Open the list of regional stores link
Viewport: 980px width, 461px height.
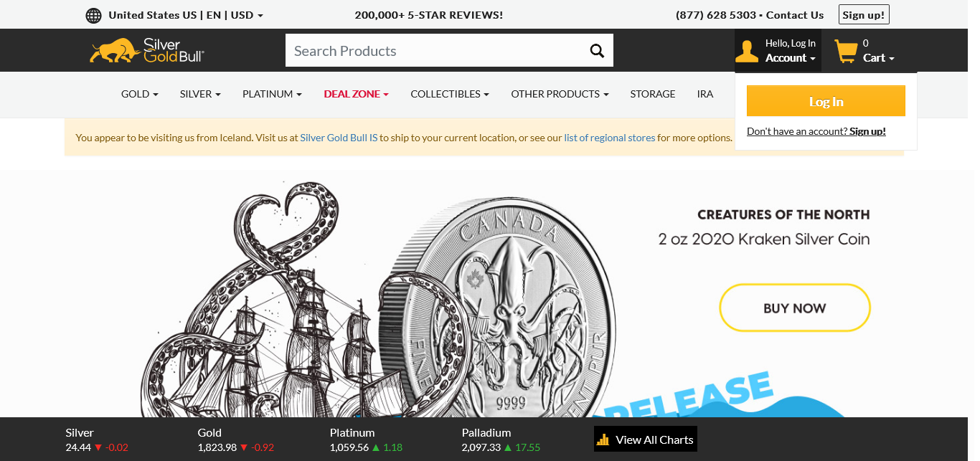610,138
